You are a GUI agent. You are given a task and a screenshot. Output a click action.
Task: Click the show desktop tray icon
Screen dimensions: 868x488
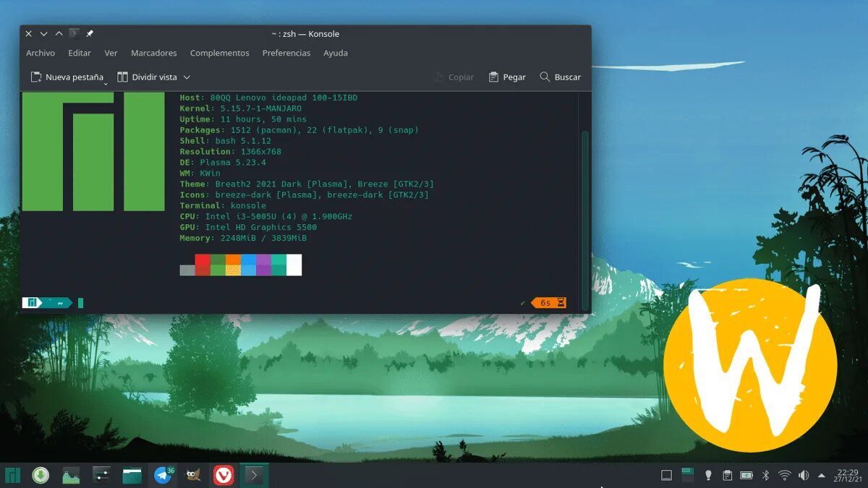[x=667, y=476]
